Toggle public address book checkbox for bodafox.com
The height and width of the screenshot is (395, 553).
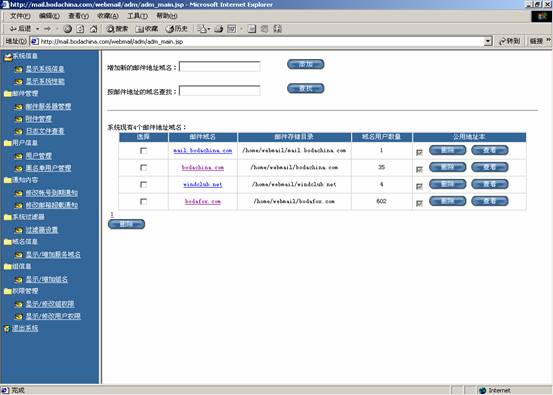[419, 203]
